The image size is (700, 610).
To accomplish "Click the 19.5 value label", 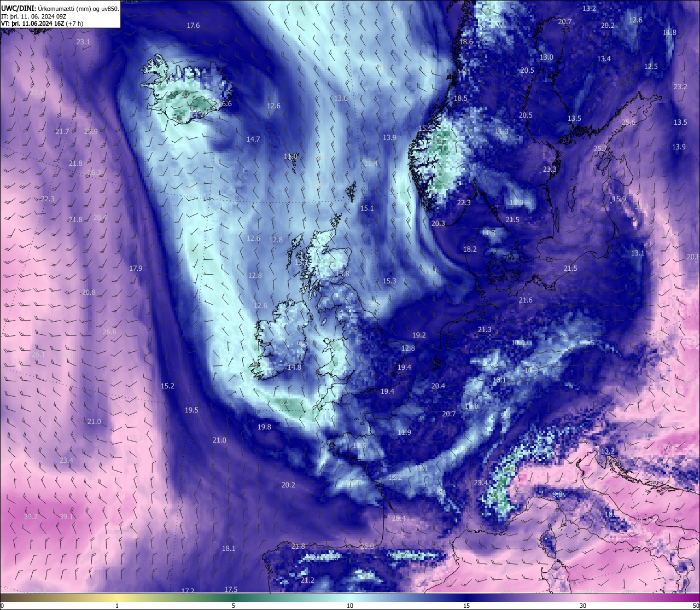I will click(x=191, y=410).
